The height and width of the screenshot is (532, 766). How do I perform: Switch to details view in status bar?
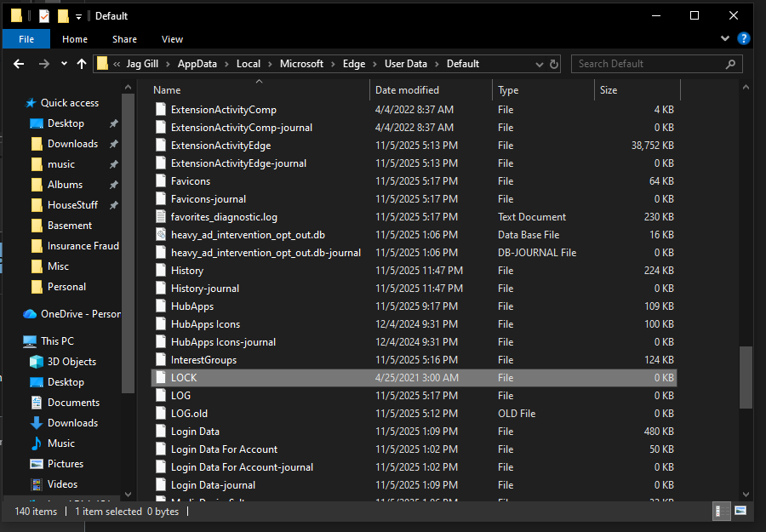tap(720, 511)
